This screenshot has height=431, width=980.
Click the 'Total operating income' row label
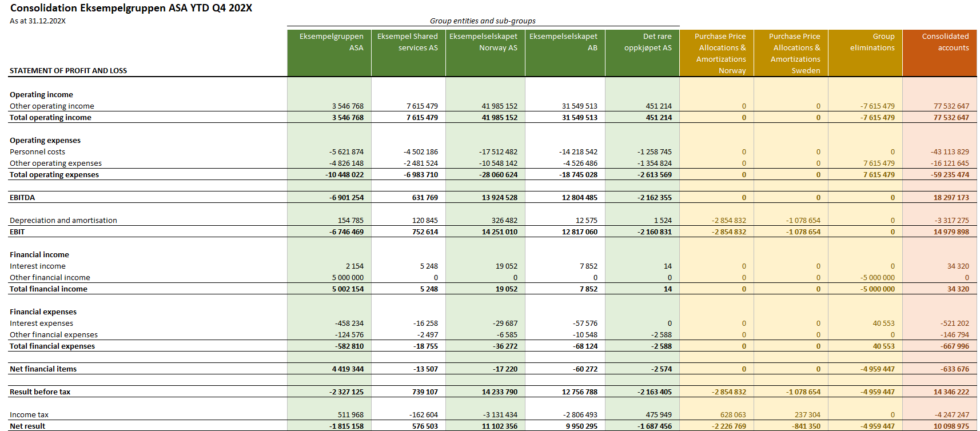coord(50,118)
